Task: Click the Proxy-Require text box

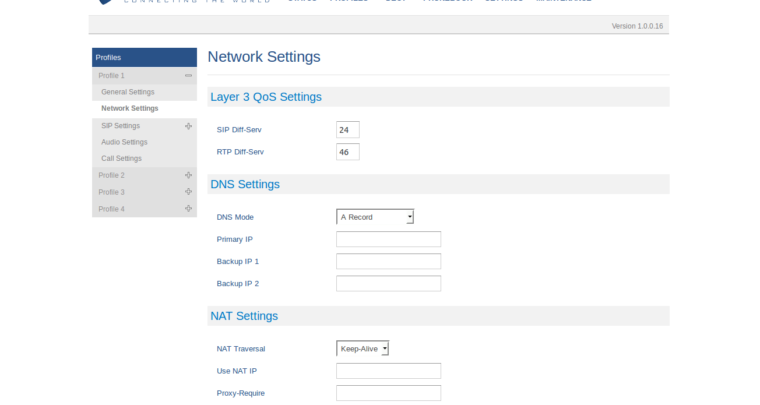Action: tap(388, 393)
